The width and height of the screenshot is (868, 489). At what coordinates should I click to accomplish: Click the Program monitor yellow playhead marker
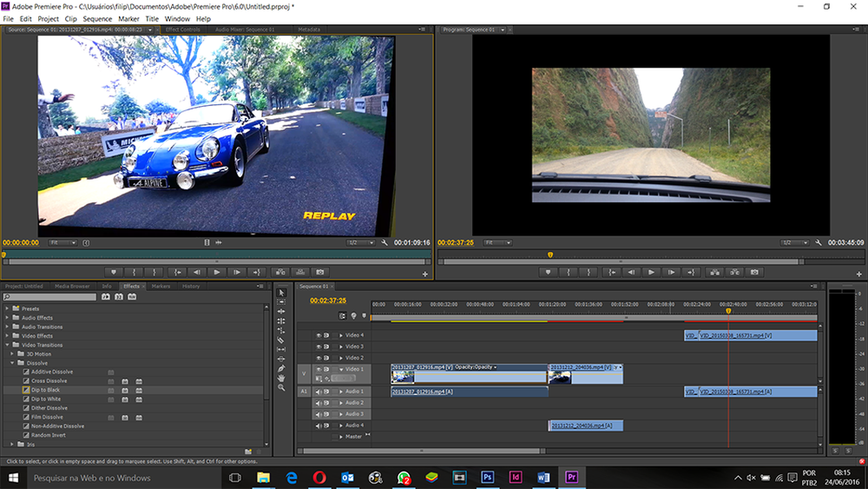tap(550, 254)
